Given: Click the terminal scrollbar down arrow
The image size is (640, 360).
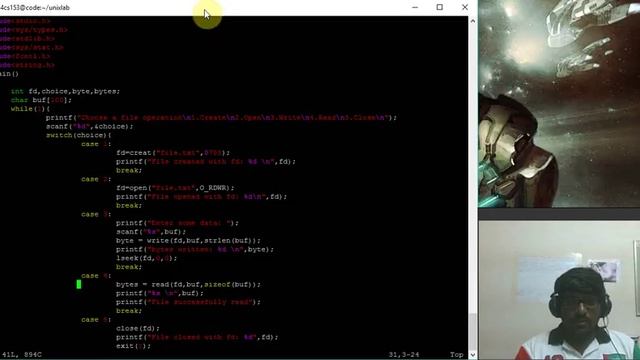Looking at the screenshot, I should [473, 355].
